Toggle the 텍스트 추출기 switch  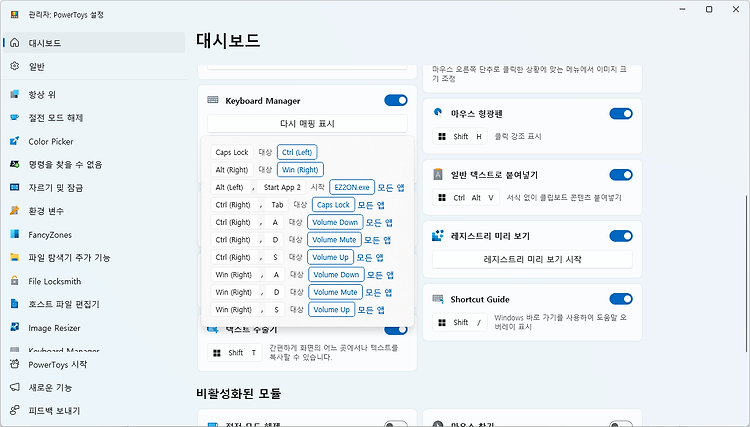(x=396, y=330)
